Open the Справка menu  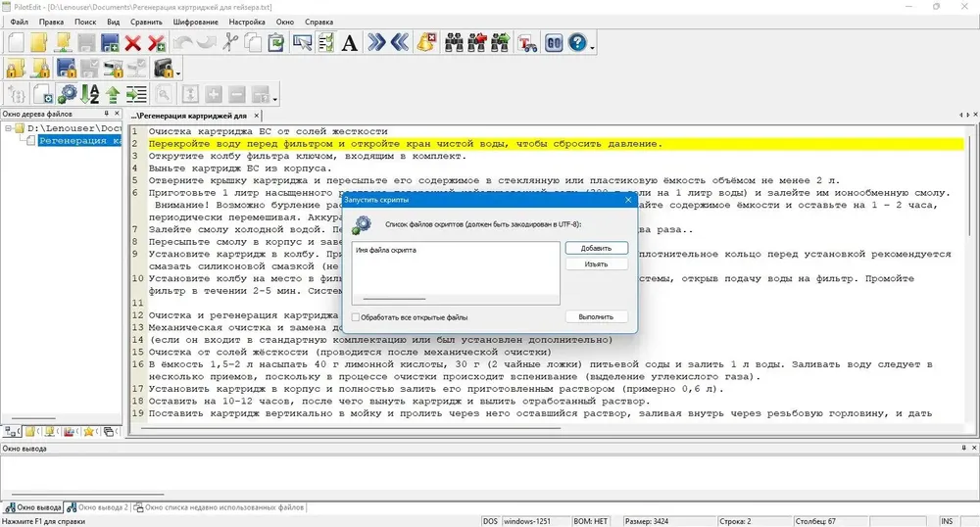(x=318, y=22)
